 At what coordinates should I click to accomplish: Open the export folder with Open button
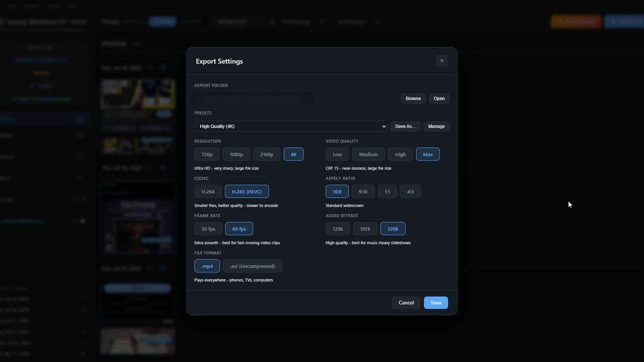click(439, 99)
